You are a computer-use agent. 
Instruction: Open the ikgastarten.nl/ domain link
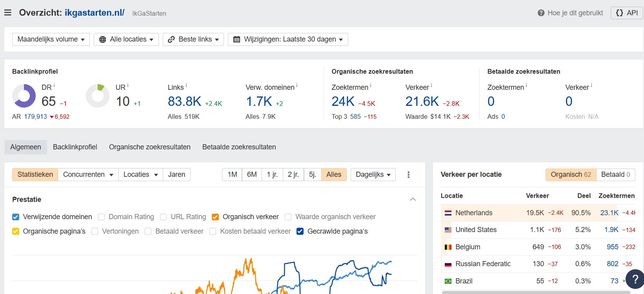coord(95,13)
